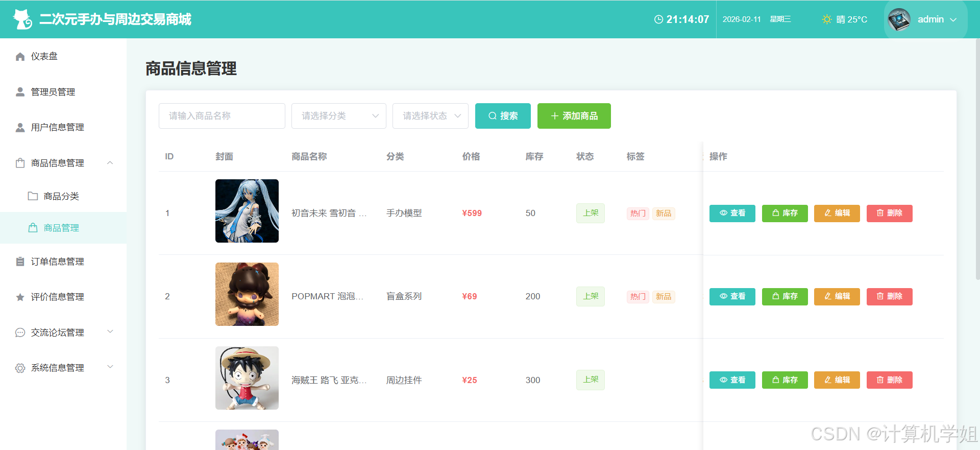View product 初音未来 with 查看 button
Viewport: 980px width, 450px height.
[732, 213]
